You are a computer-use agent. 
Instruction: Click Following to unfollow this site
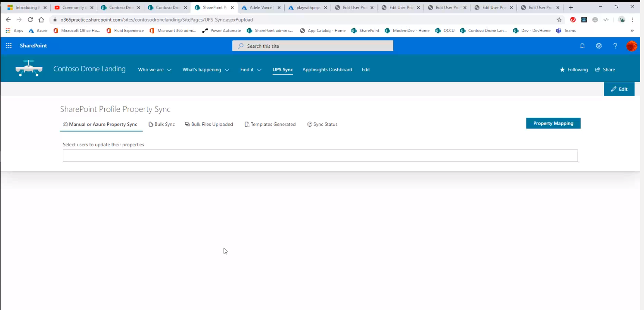[574, 69]
